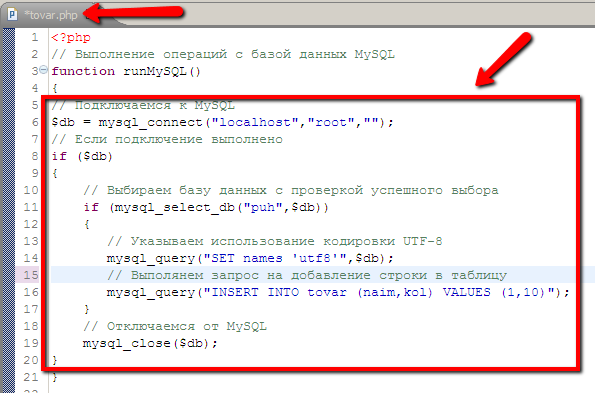The width and height of the screenshot is (595, 393).
Task: Click the 'function runMySQL()' declaration
Action: tap(126, 71)
